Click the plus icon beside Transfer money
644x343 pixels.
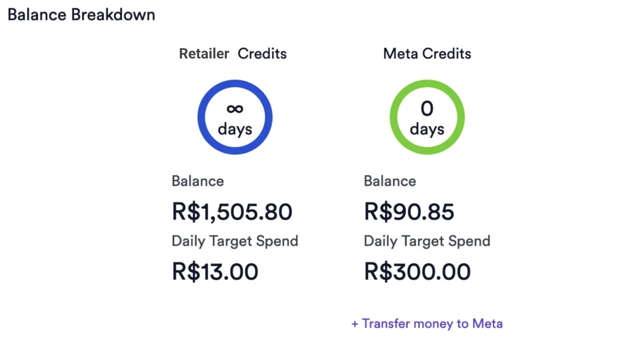click(354, 323)
